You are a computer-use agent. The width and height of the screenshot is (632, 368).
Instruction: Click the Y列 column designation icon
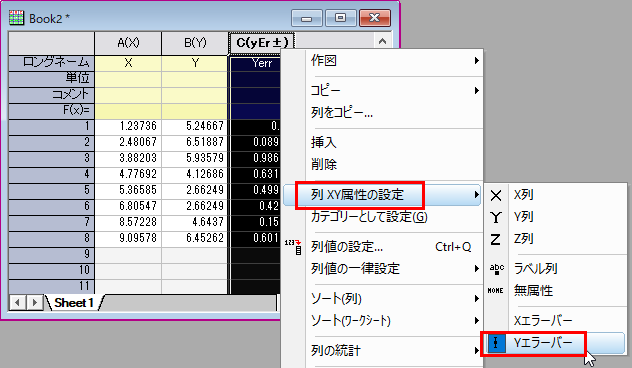coord(496,218)
